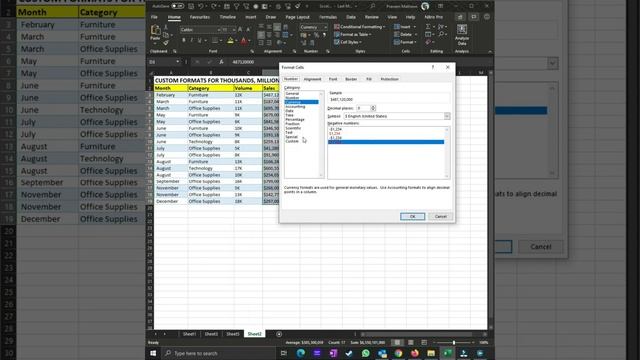Switch to Page Layout view icon
This screenshot has height=360, width=640.
click(411, 342)
